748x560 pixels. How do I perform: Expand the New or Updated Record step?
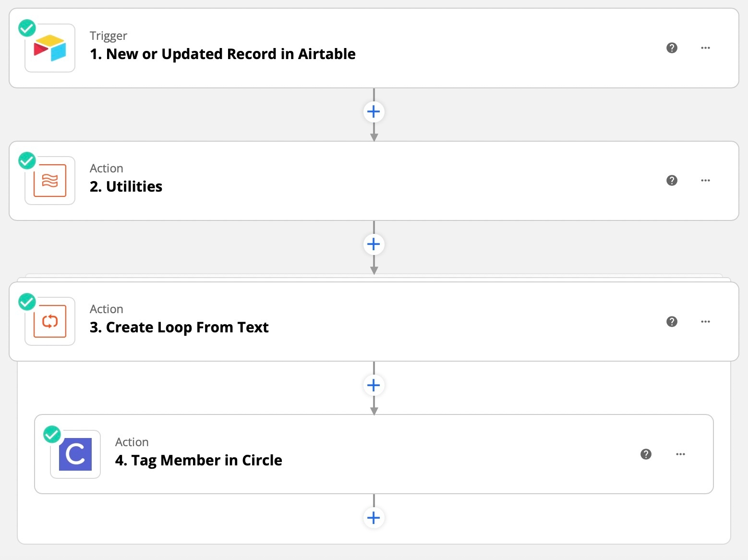(x=374, y=48)
